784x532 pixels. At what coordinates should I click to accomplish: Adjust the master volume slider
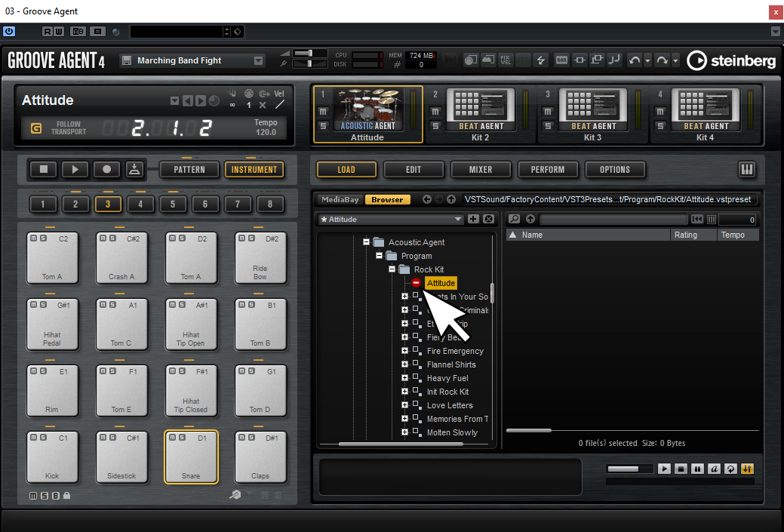[309, 53]
